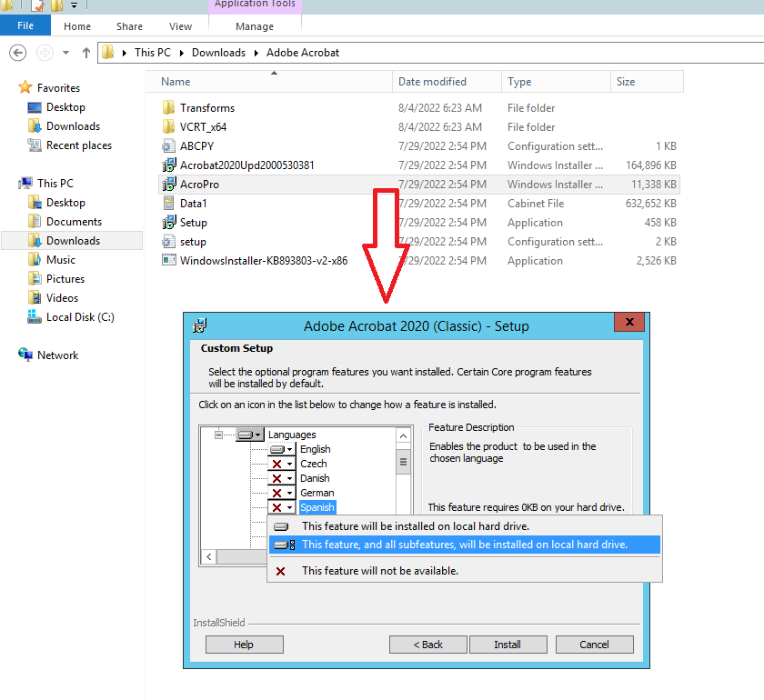Open Videos folder in sidebar
Viewport: 764px width, 700px height.
(62, 297)
